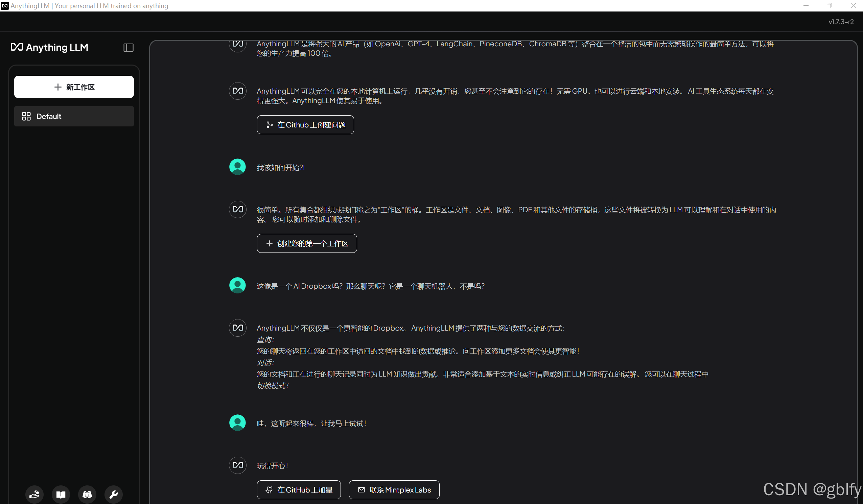
Task: Click 联系 Mintplex Labs button
Action: point(394,489)
